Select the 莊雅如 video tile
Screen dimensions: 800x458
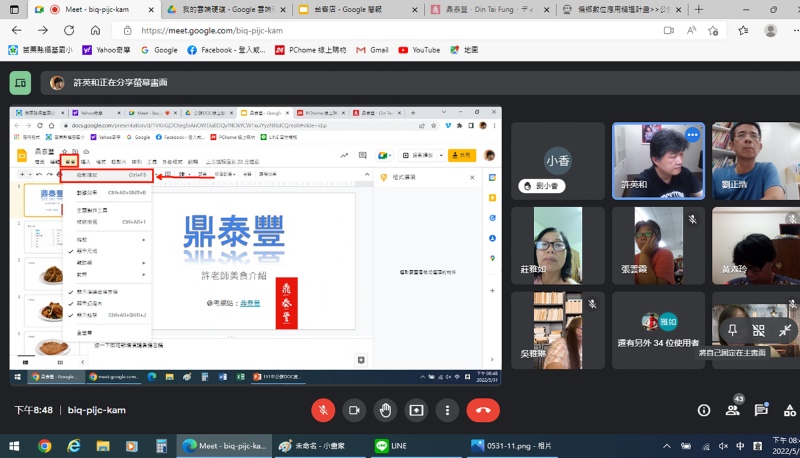click(x=558, y=245)
